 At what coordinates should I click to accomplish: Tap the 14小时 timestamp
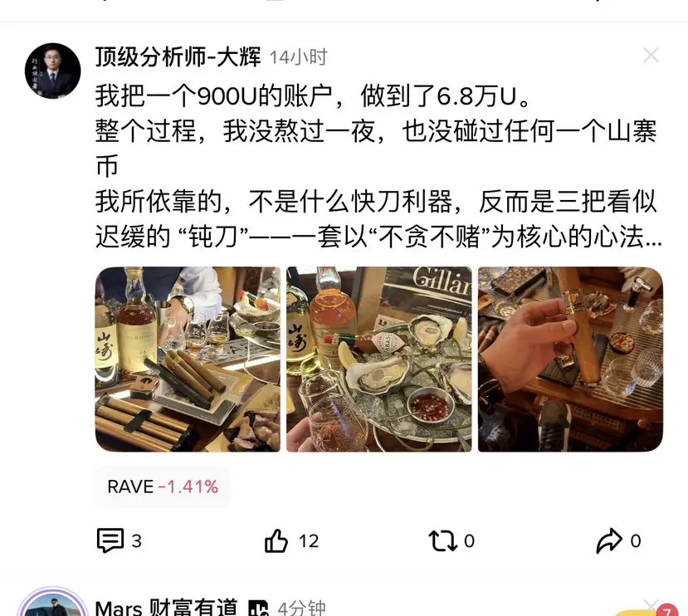(x=299, y=57)
